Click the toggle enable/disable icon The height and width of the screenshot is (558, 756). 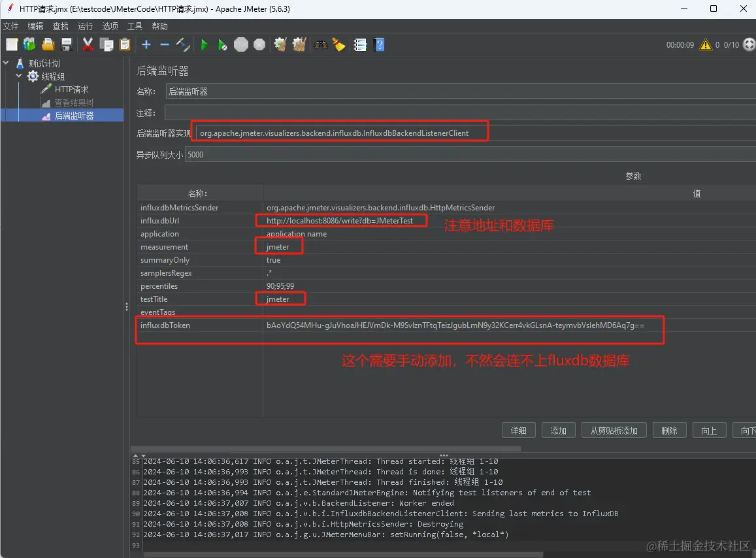183,45
